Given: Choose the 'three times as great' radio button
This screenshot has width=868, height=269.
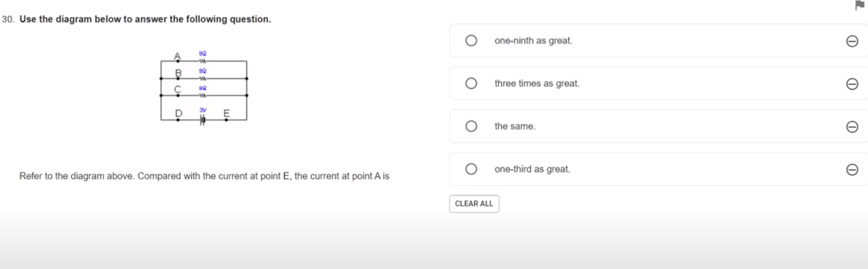Looking at the screenshot, I should 471,83.
